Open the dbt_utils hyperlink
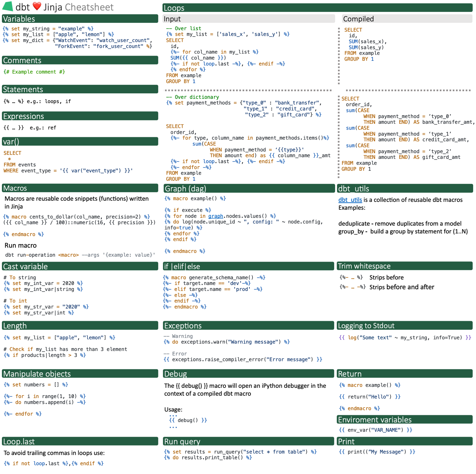Viewport: 476px width, 474px height. tap(350, 200)
